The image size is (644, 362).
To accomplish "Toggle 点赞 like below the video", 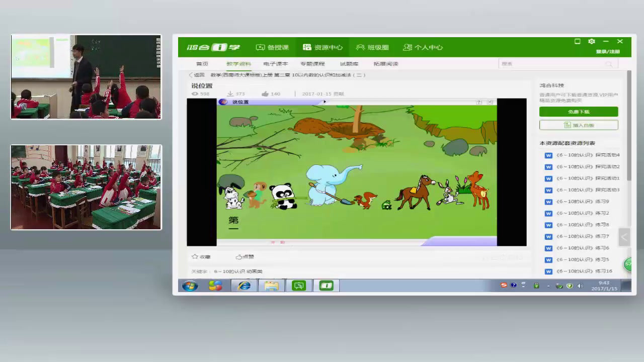I will (239, 256).
